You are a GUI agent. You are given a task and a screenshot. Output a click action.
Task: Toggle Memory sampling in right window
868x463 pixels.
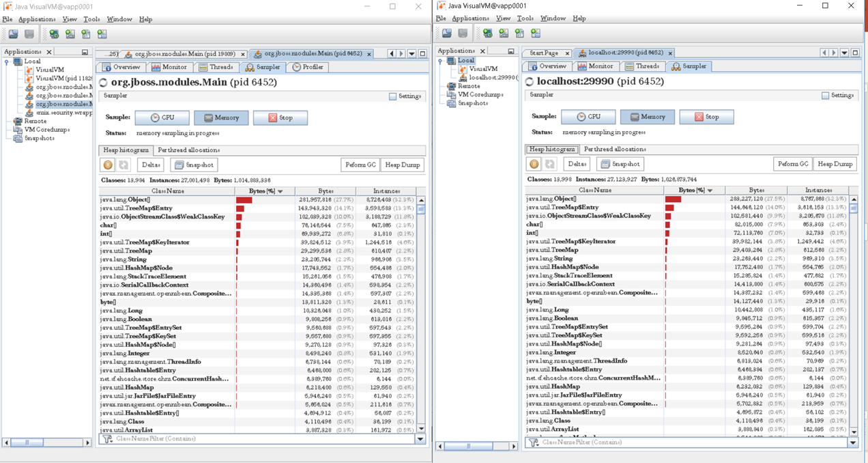pos(648,117)
